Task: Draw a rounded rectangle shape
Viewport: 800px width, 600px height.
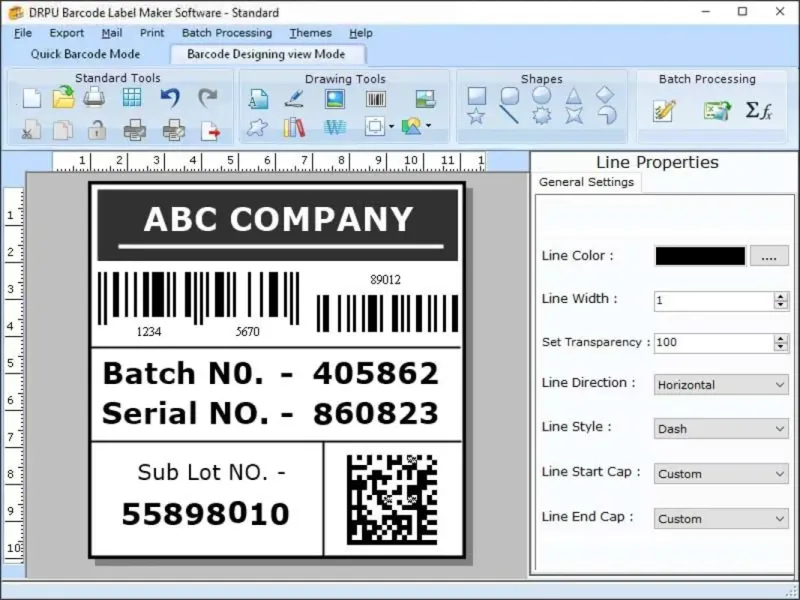Action: 510,95
